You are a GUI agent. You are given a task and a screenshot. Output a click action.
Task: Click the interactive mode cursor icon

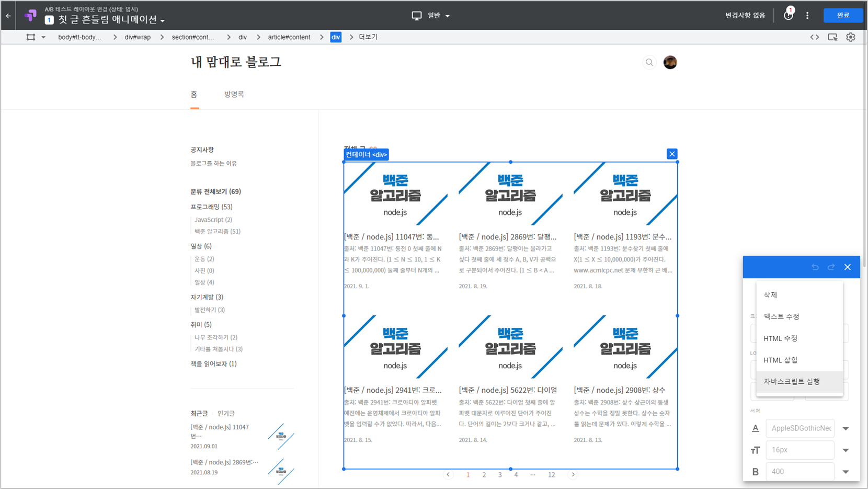[x=833, y=37]
